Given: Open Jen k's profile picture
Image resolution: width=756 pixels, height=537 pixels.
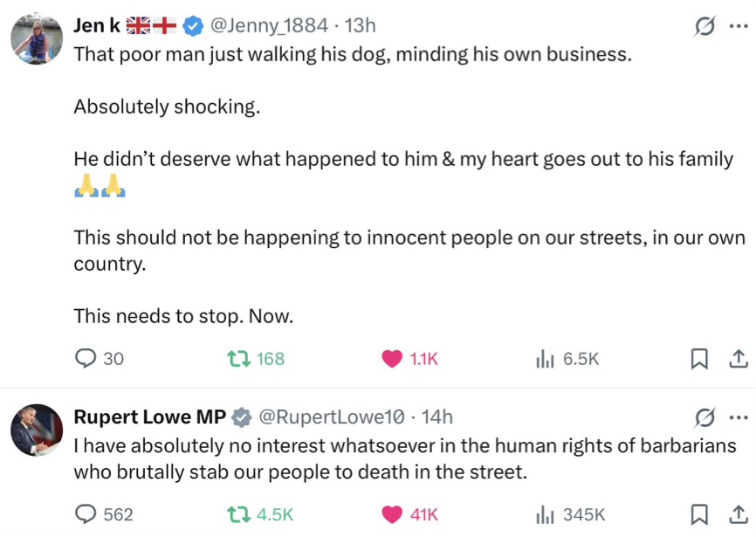Looking at the screenshot, I should tap(37, 39).
